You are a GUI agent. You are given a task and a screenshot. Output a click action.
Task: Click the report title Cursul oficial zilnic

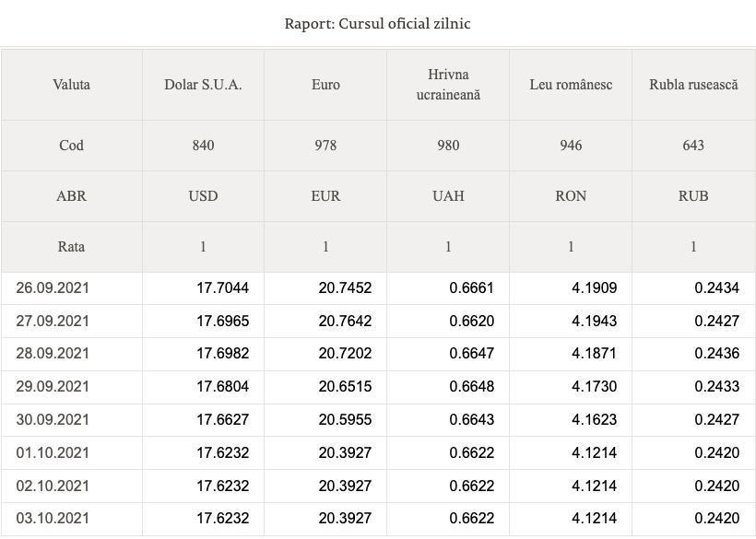[x=377, y=24]
